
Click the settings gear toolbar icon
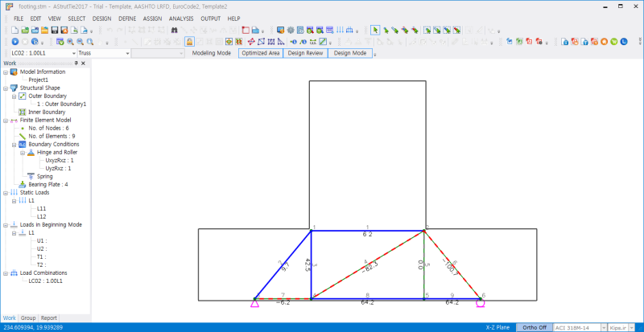[291, 30]
